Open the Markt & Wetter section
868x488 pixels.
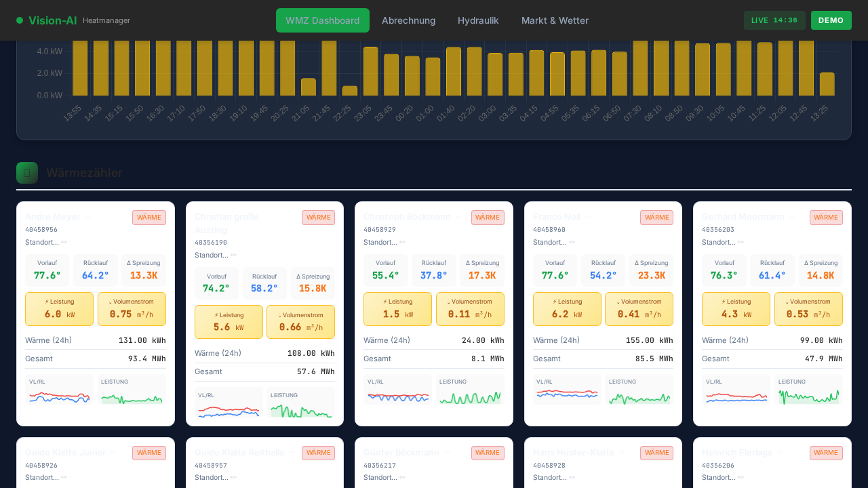tap(555, 20)
